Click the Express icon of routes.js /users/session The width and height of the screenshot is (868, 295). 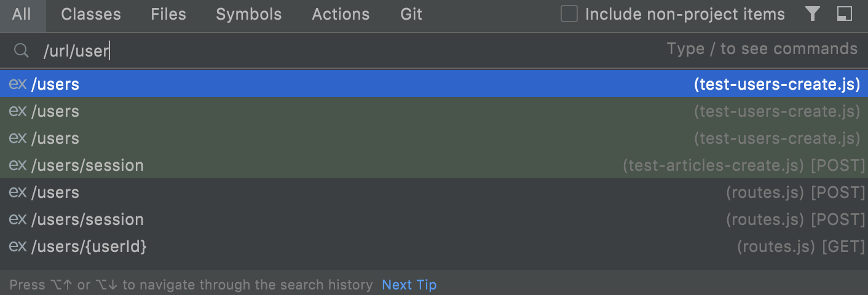(18, 219)
